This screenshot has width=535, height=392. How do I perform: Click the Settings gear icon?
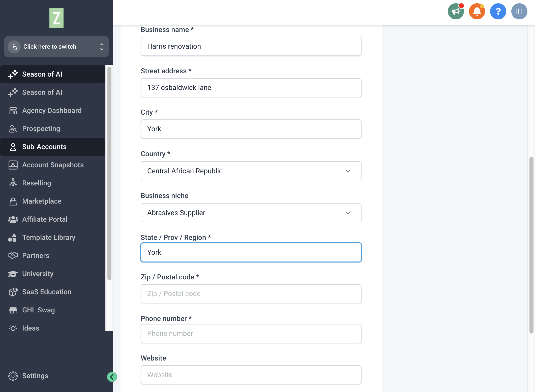pos(13,376)
